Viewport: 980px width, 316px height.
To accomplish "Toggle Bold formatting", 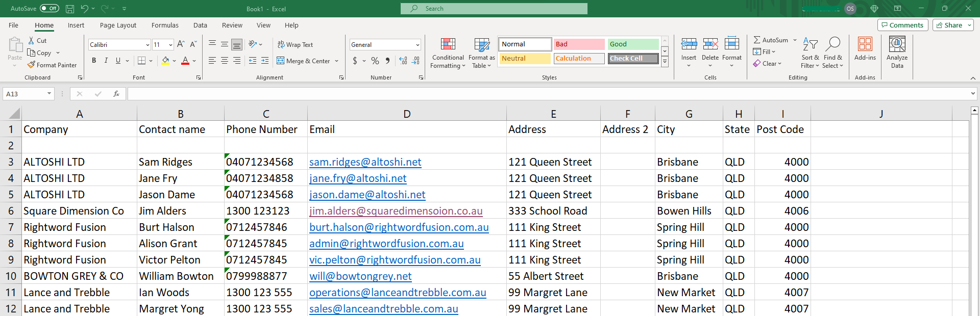I will pos(94,61).
